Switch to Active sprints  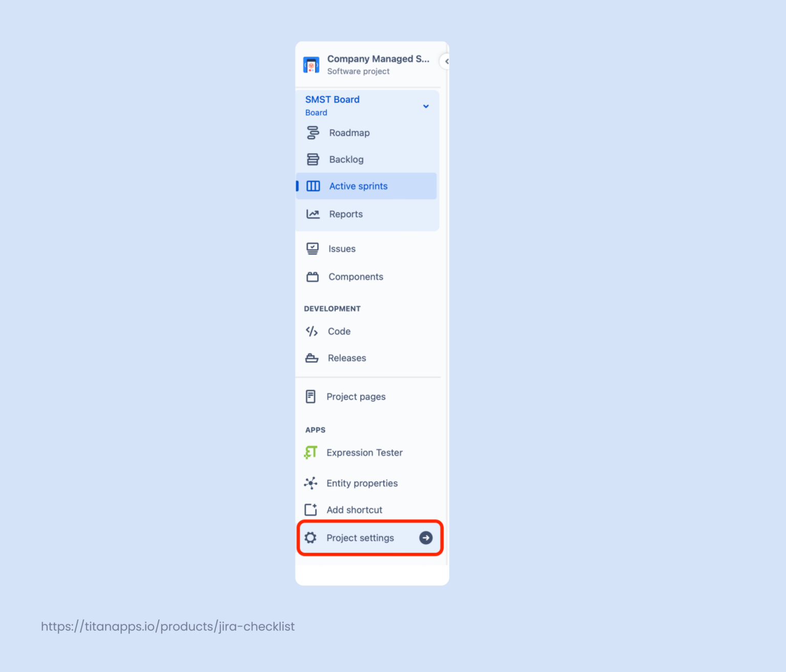coord(358,186)
